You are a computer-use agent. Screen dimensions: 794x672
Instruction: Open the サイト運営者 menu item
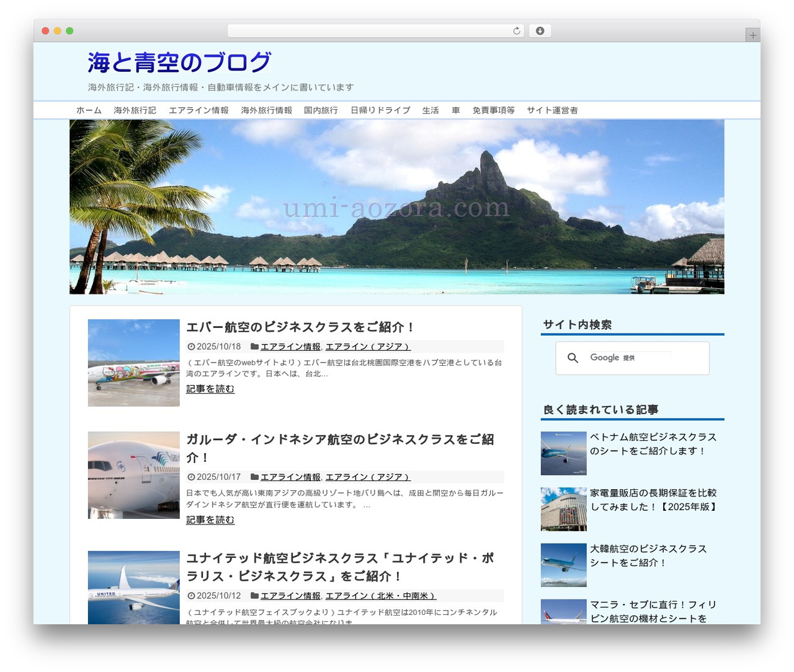coord(552,110)
